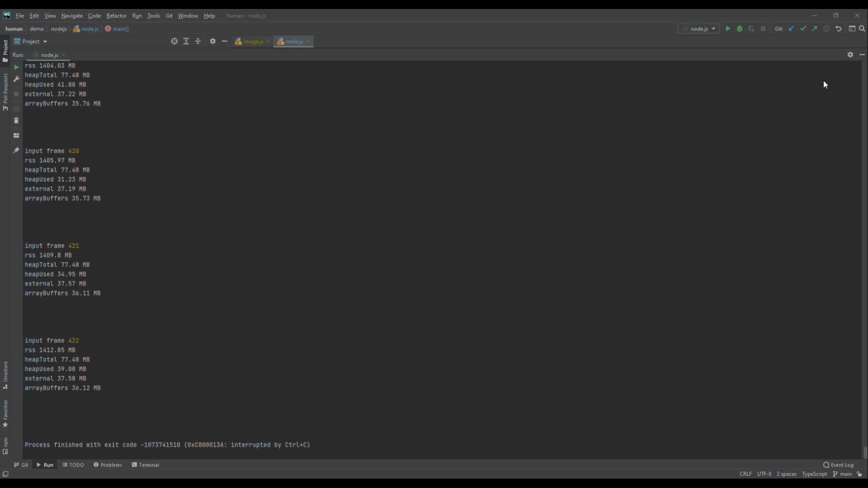Open the Navigate menu
868x488 pixels.
pyautogui.click(x=72, y=16)
